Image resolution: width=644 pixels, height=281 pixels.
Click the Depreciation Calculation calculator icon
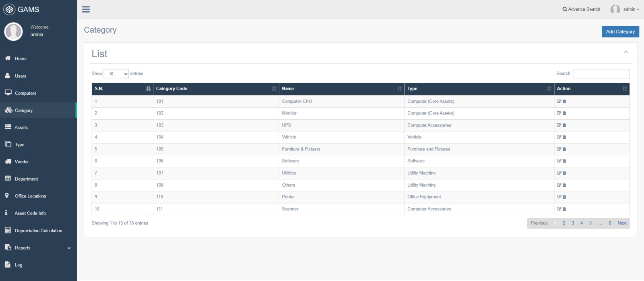pos(8,230)
